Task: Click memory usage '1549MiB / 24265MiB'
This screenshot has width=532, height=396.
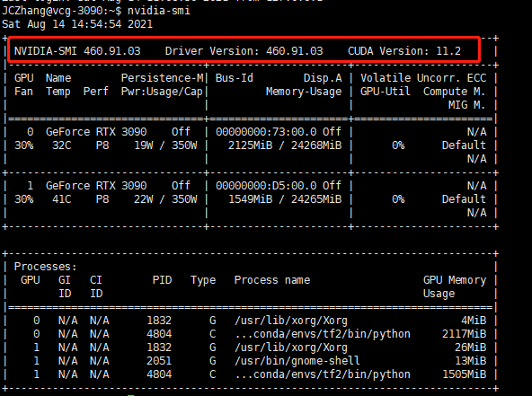Action: [285, 199]
